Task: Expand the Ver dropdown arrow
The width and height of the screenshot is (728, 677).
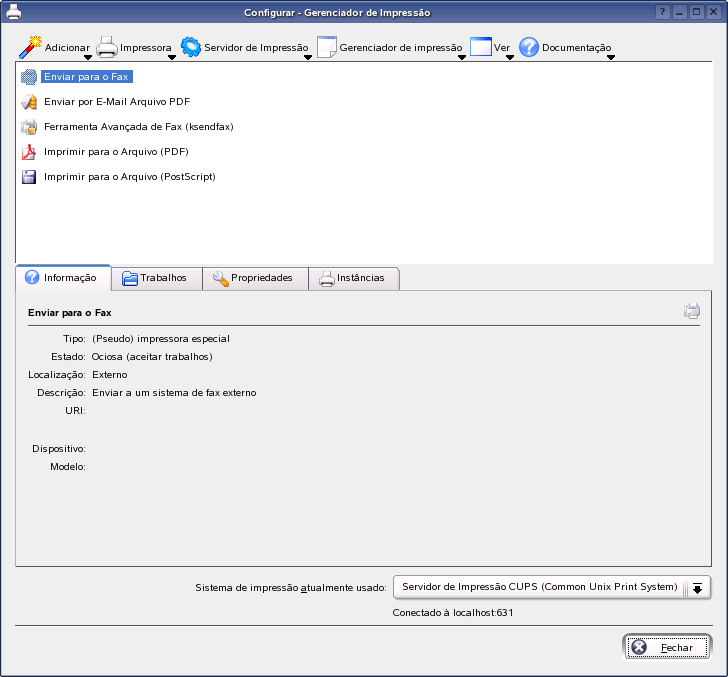Action: (x=510, y=58)
